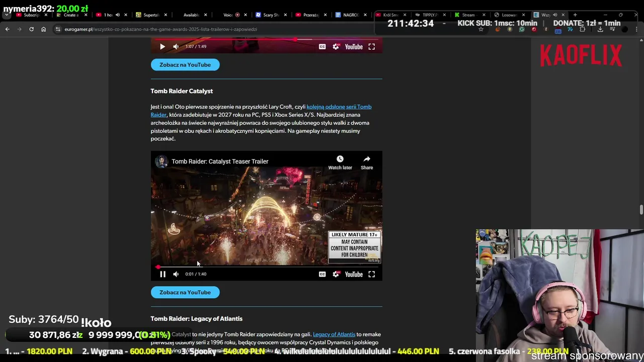Viewport: 644px width, 362px height.
Task: Go forward in browser history
Action: pos(19,29)
